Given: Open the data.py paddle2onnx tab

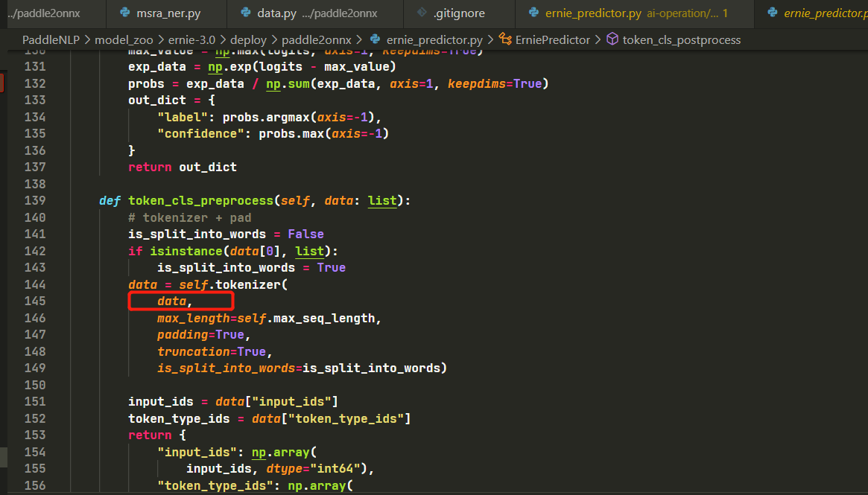Looking at the screenshot, I should tap(315, 13).
